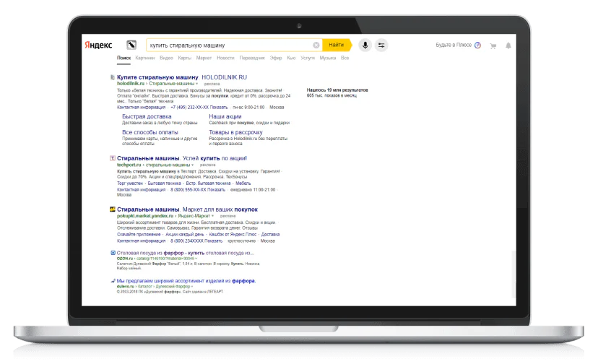Expand the dropdown arrow after 'Яндекс-Маркет' path
Viewport: 598px width, 364px height.
(213, 216)
